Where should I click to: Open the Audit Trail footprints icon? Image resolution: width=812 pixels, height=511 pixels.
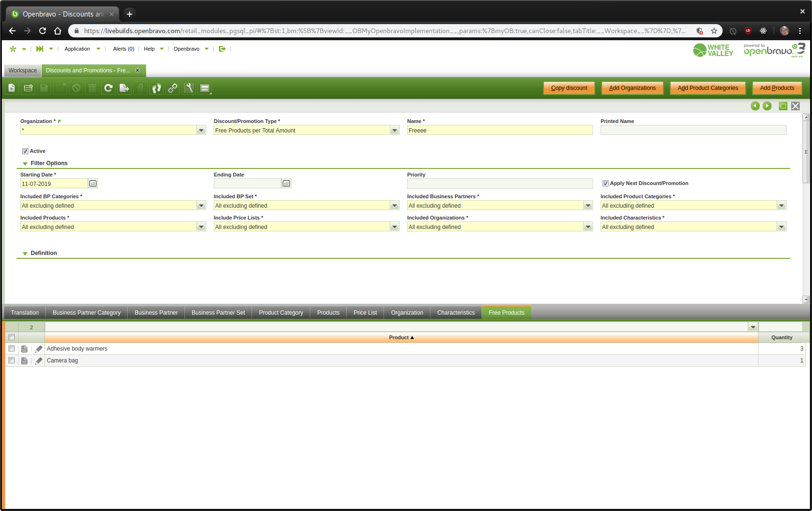pos(157,88)
